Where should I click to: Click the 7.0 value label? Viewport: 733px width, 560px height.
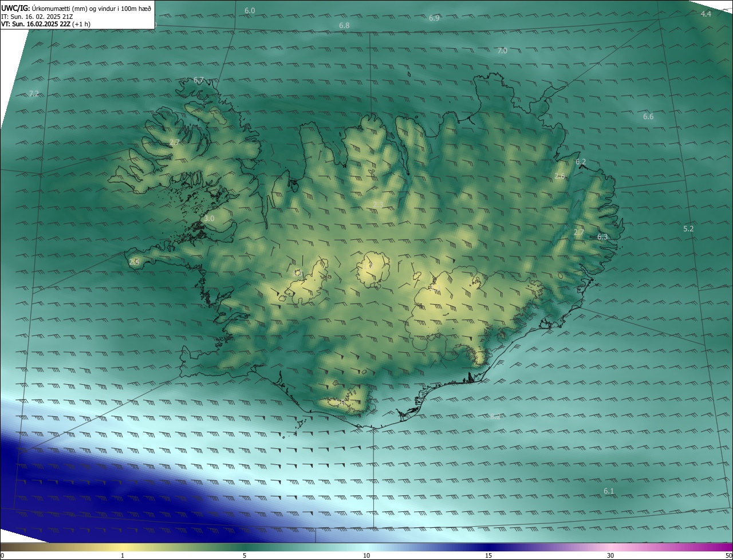click(502, 51)
